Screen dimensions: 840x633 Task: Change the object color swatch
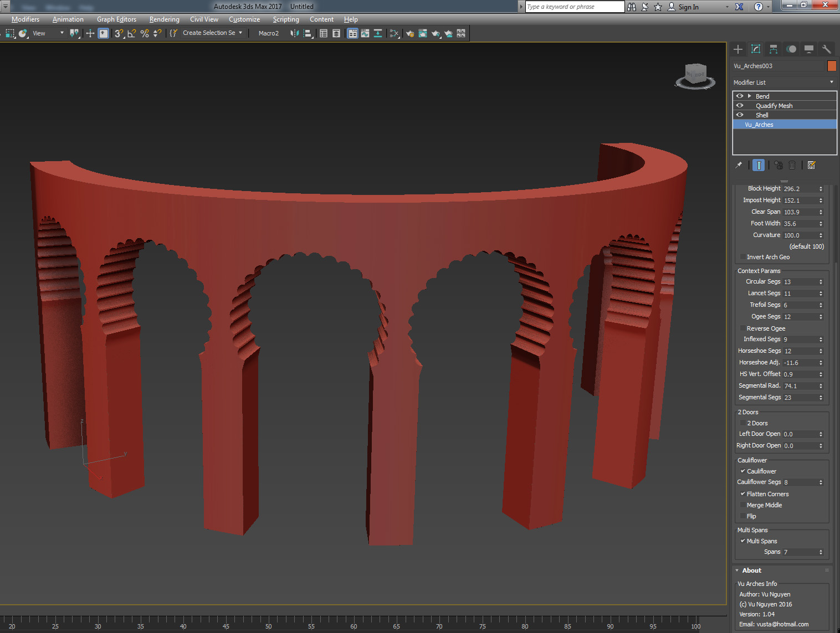point(832,65)
